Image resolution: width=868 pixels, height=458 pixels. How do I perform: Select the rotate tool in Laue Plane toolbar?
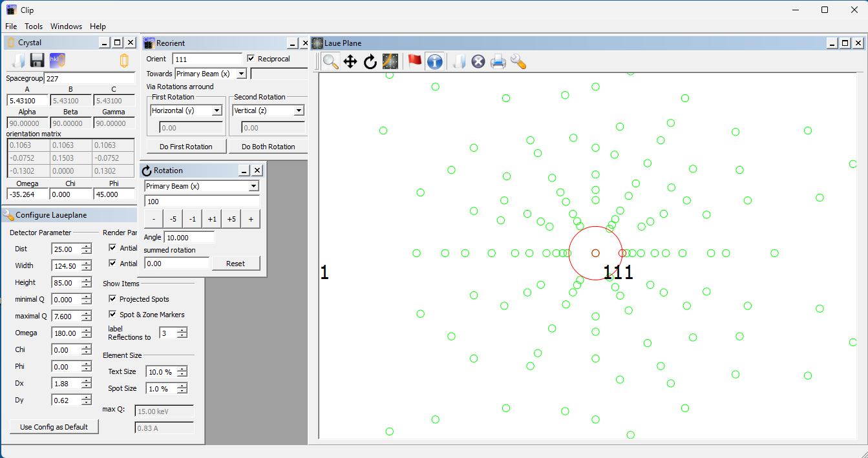[370, 61]
